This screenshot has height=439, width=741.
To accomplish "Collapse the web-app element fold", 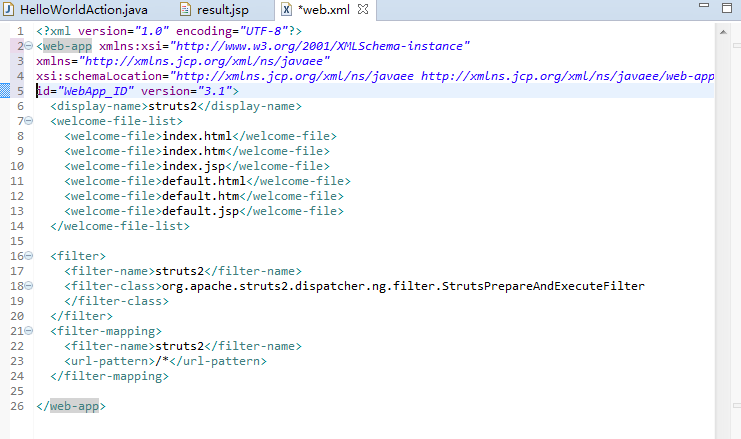I will 29,46.
